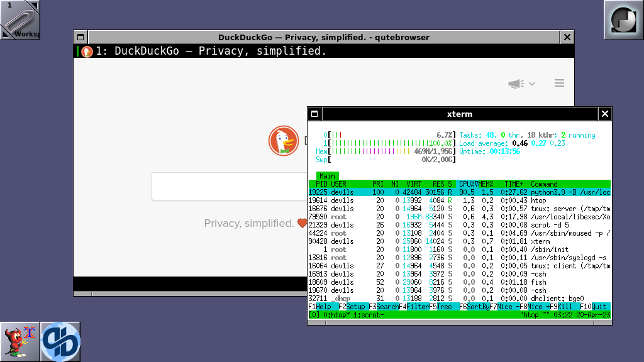Select the tmux: server process row
Screen dimensions: 644x362
[460, 209]
